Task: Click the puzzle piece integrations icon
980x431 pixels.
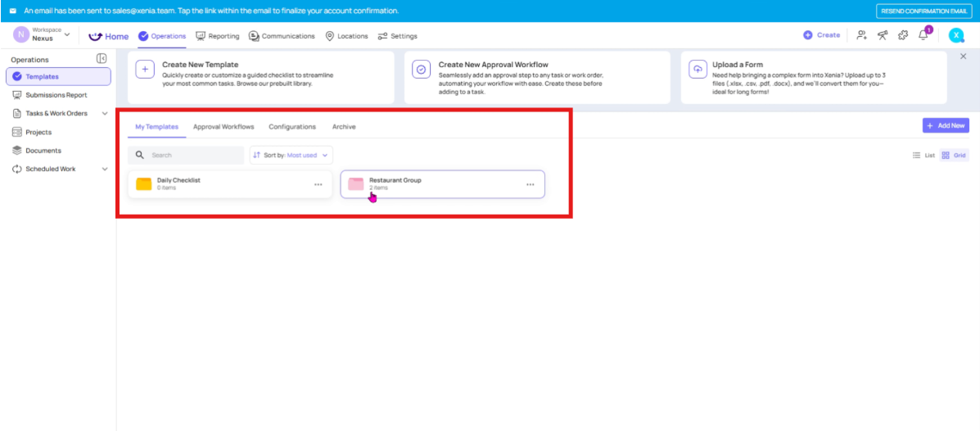Action: click(902, 35)
